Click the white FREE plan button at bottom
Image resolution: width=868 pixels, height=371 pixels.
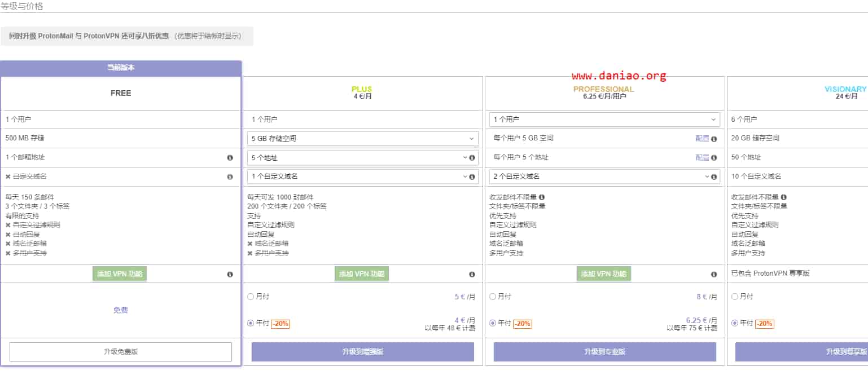tap(121, 352)
